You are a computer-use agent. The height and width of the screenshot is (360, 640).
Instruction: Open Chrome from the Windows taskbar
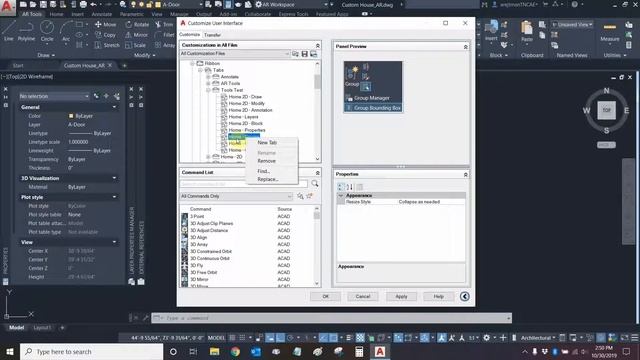click(x=235, y=351)
